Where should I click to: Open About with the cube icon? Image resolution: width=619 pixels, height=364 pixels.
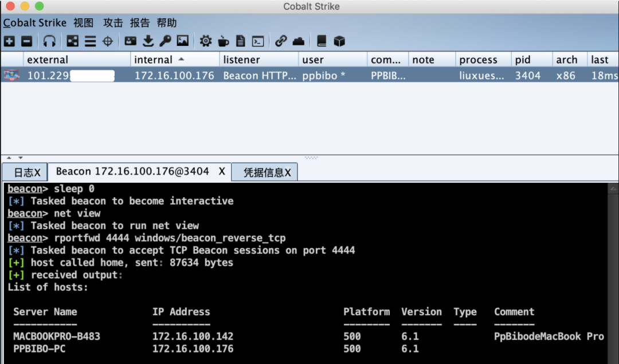pyautogui.click(x=339, y=41)
